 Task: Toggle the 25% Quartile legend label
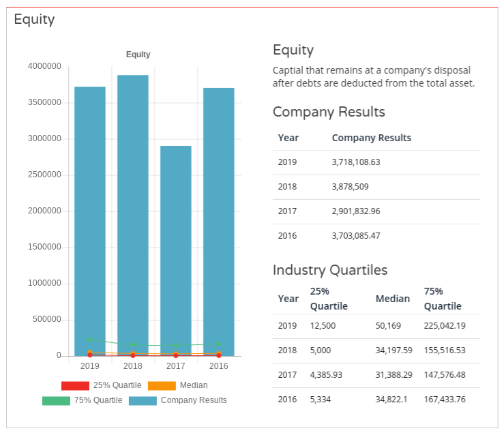(117, 385)
